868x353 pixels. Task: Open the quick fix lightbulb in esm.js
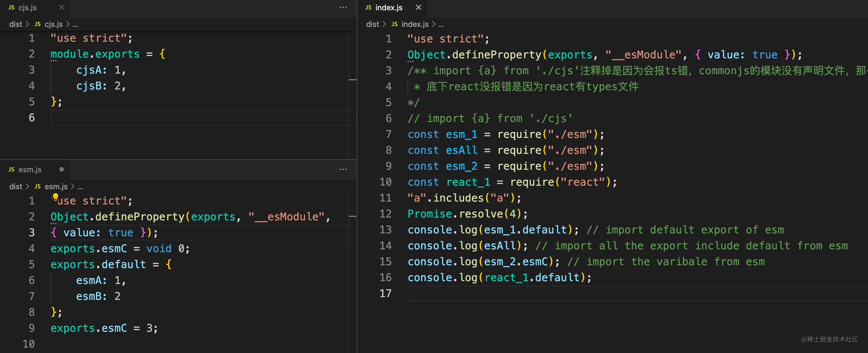(x=55, y=197)
